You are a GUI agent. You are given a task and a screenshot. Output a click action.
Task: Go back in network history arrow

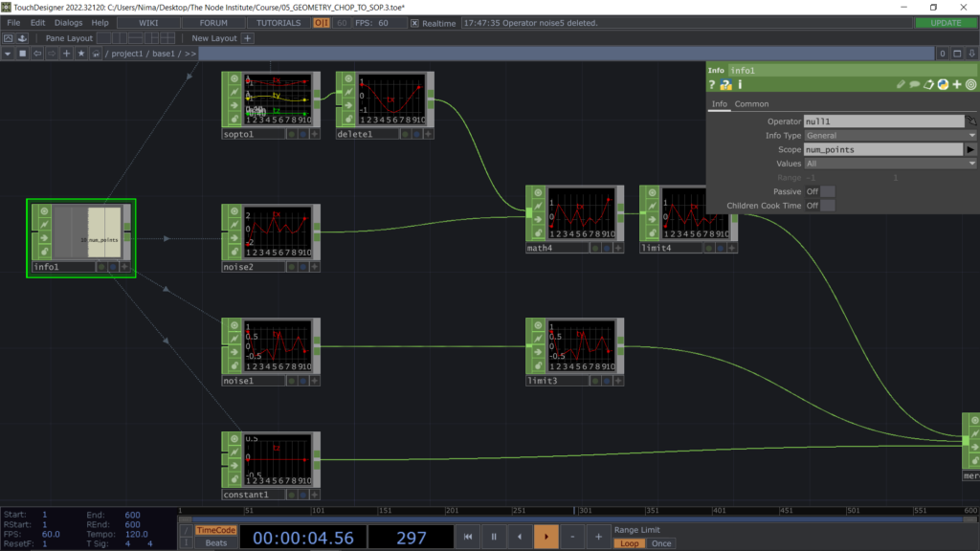point(37,54)
